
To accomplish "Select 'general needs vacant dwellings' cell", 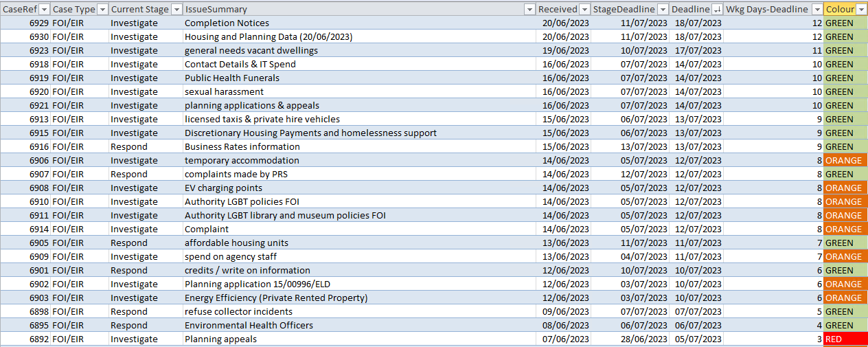I will coord(359,50).
